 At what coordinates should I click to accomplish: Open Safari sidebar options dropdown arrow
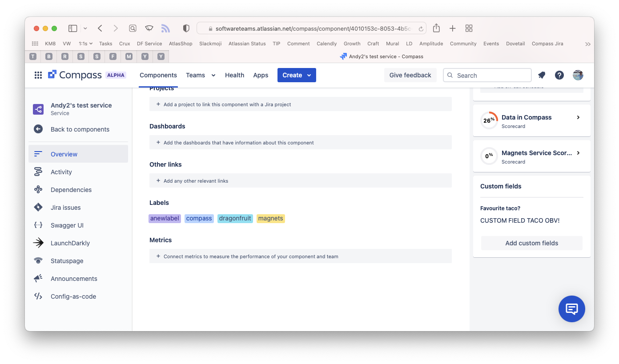coord(85,28)
